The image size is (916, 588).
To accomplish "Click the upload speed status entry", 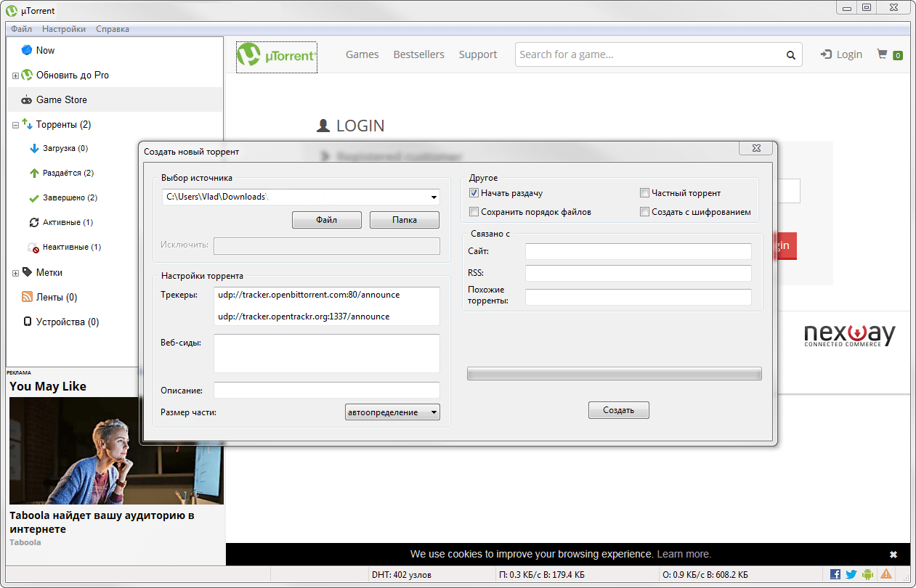I will (x=705, y=575).
